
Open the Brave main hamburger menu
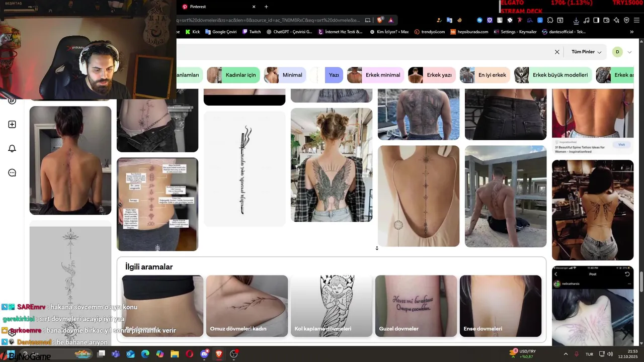tap(637, 20)
